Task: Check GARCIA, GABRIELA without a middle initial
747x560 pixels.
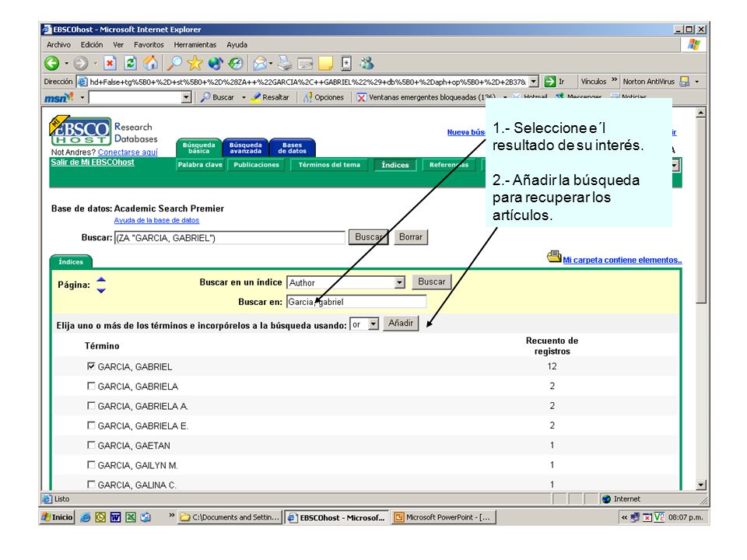Action: pos(91,386)
